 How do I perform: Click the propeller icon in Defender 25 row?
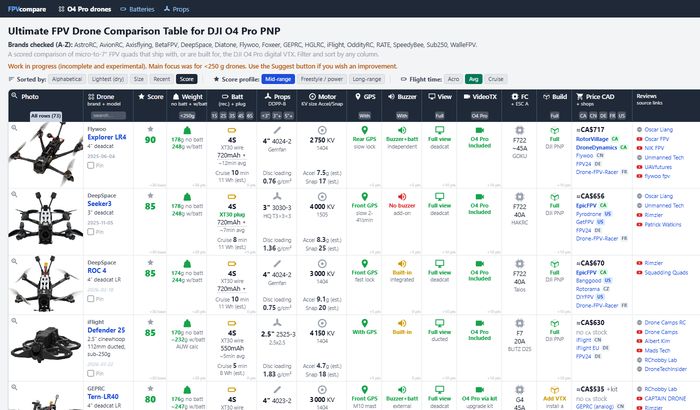277,322
